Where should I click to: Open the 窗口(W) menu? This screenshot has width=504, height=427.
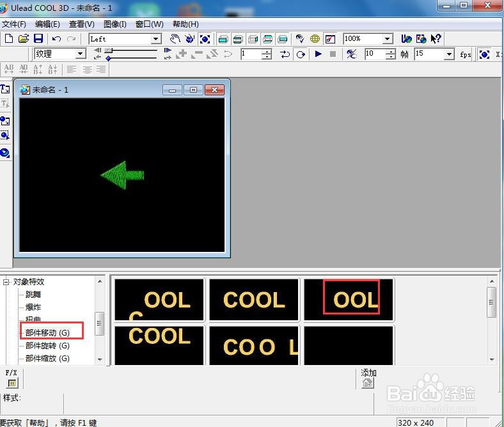150,24
